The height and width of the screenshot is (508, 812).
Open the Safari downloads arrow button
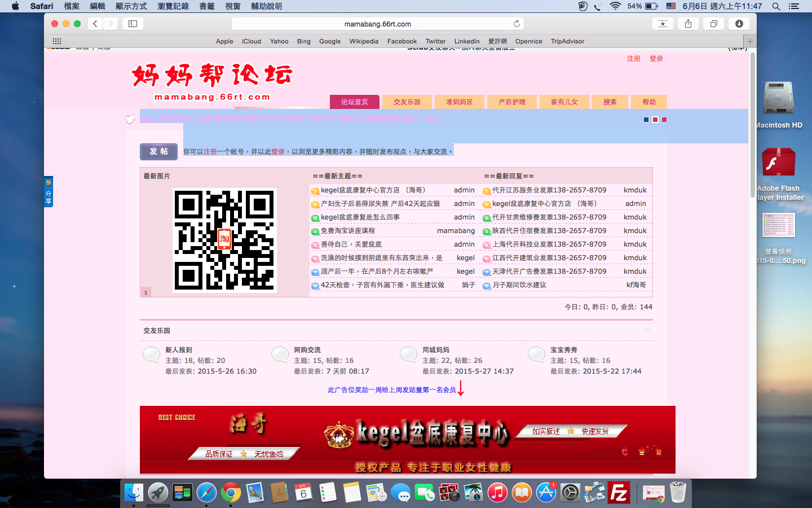pyautogui.click(x=739, y=24)
